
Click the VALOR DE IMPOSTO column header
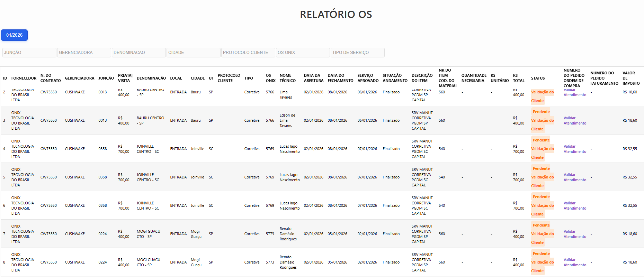pyautogui.click(x=631, y=78)
